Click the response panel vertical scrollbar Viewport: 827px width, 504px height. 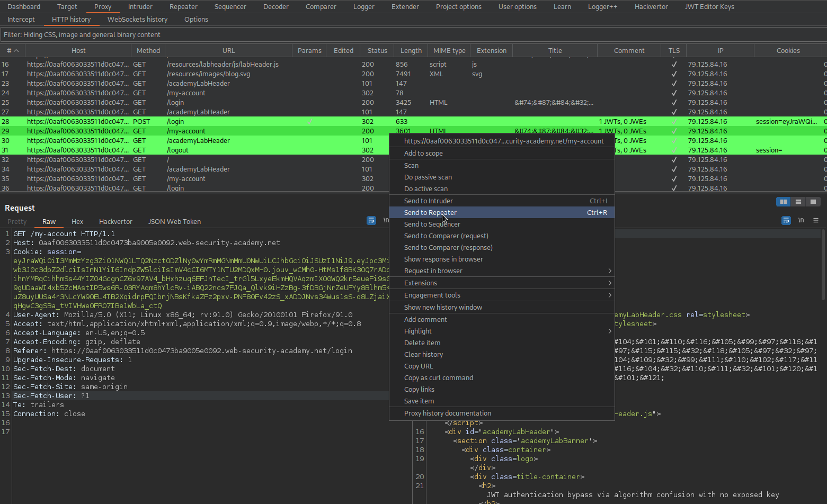823,265
